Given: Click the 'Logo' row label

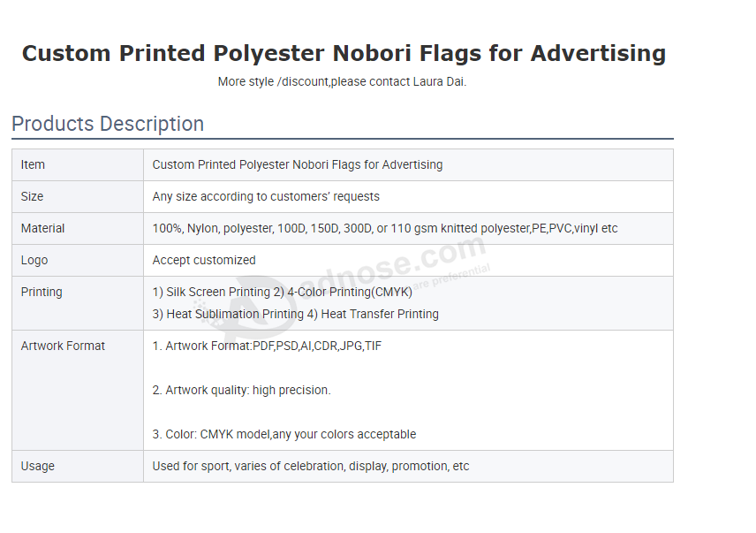Looking at the screenshot, I should pos(34,261).
